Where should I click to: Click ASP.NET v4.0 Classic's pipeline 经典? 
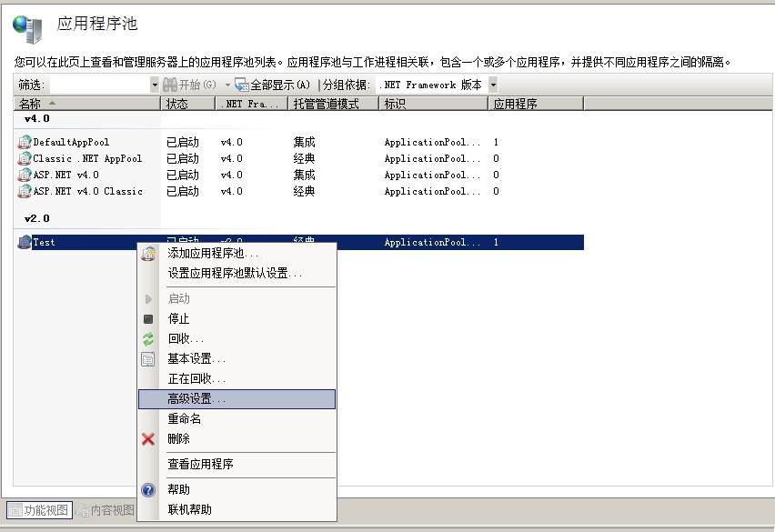(304, 191)
